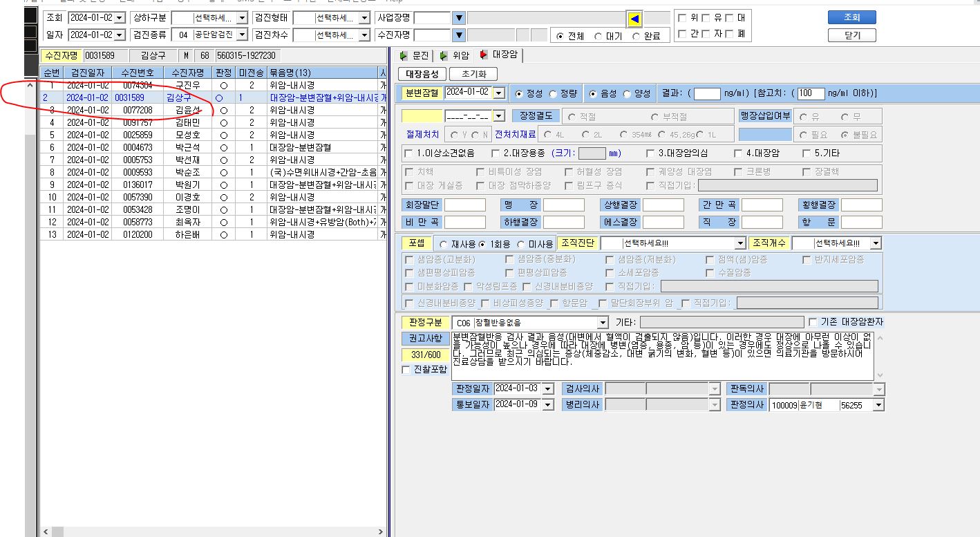Click the left scroll arrow under patient list
980x537 pixels.
click(x=46, y=531)
